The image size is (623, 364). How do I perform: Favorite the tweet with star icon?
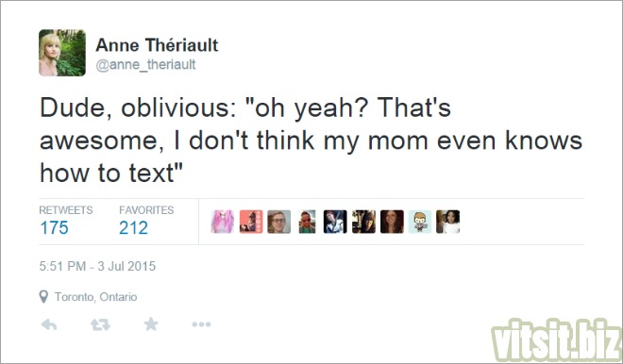point(151,324)
